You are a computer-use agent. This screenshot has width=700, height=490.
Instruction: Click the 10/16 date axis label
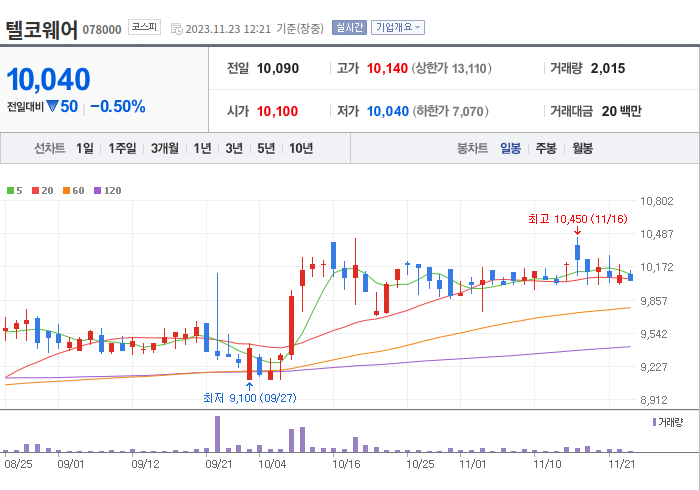(346, 464)
